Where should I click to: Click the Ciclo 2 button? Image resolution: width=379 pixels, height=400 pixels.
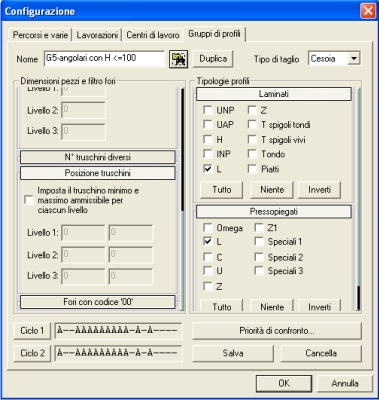pos(32,353)
